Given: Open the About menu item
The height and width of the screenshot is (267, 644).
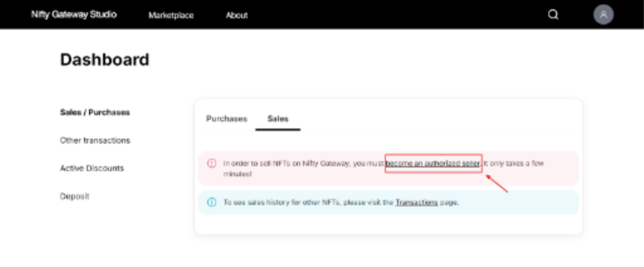Looking at the screenshot, I should point(237,15).
